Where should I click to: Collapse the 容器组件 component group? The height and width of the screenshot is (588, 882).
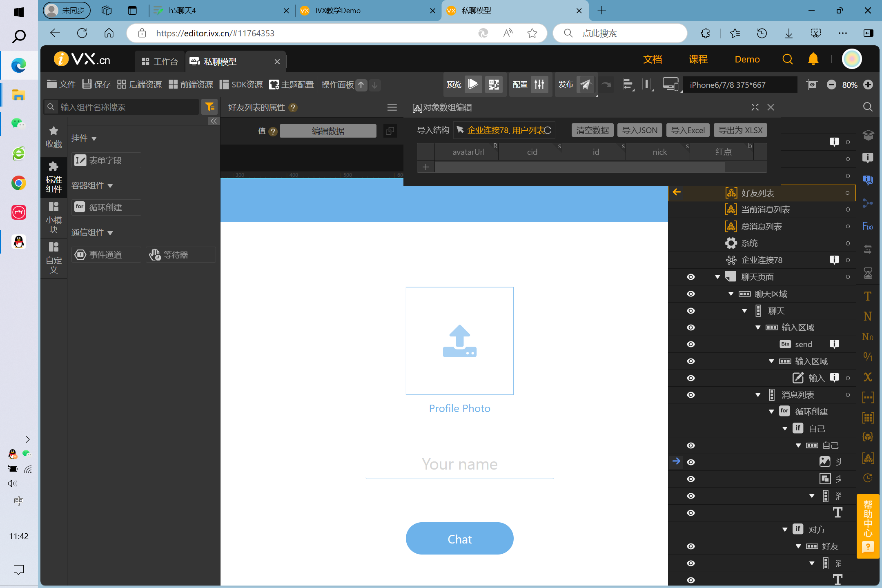[110, 186]
